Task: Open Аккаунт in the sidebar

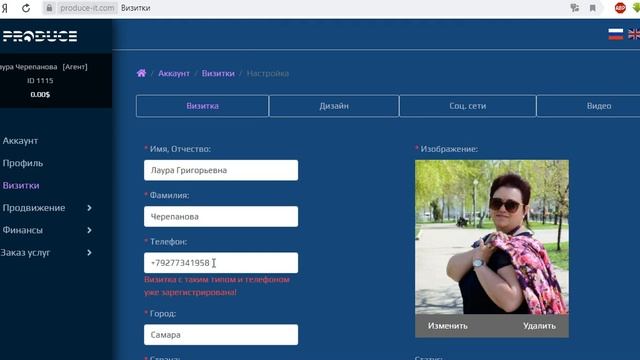Action: pyautogui.click(x=20, y=141)
